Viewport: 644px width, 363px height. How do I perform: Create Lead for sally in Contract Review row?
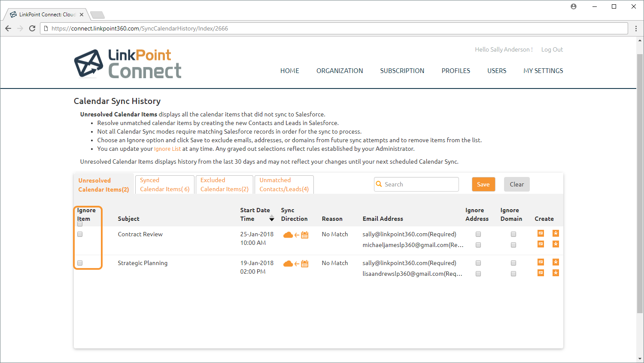coord(556,233)
